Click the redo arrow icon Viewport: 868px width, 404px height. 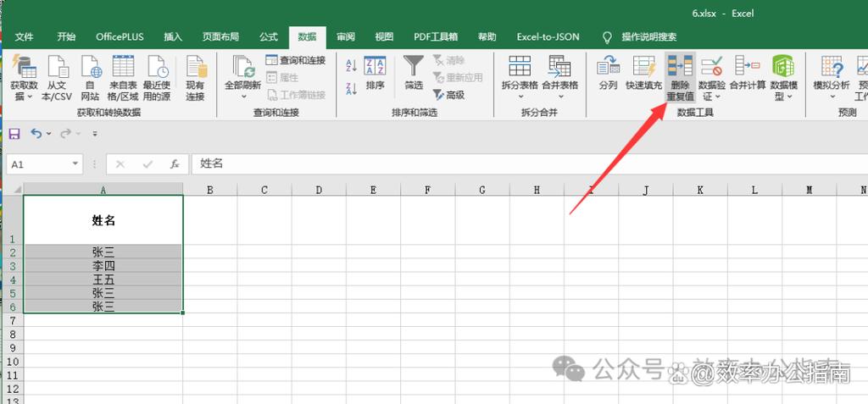pos(65,133)
